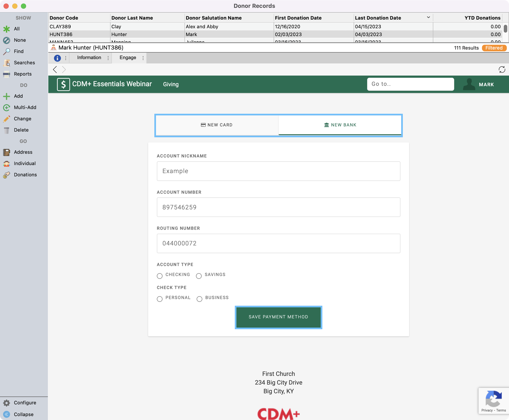Toggle the Last Donation Date sort arrow
509x420 pixels.
[428, 17]
